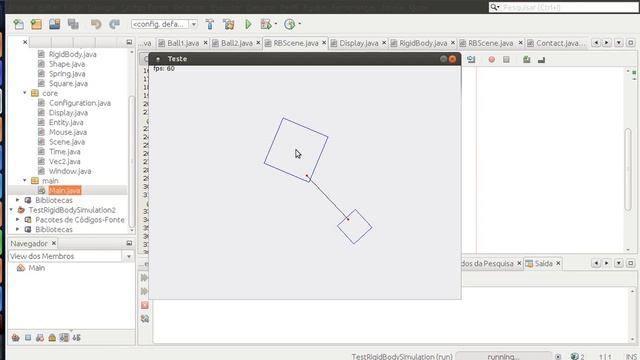The height and width of the screenshot is (360, 640).
Task: Select RigidBody.java in project tree
Action: 73,54
